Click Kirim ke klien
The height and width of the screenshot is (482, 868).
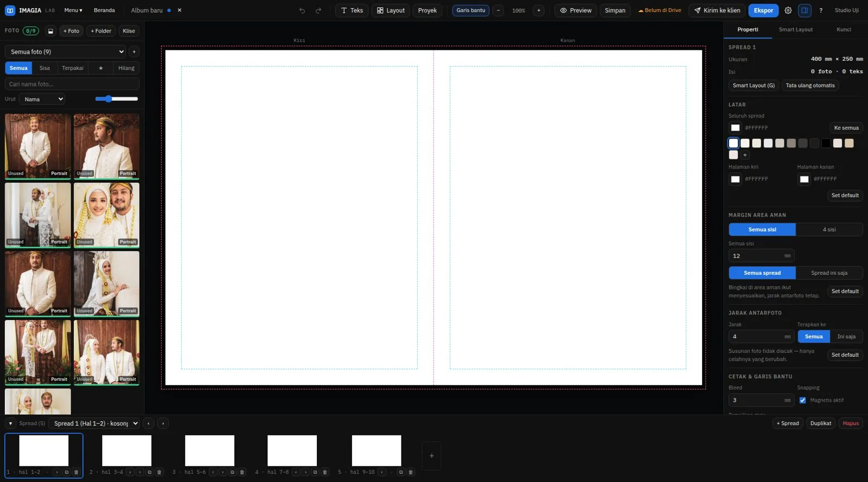tap(717, 10)
